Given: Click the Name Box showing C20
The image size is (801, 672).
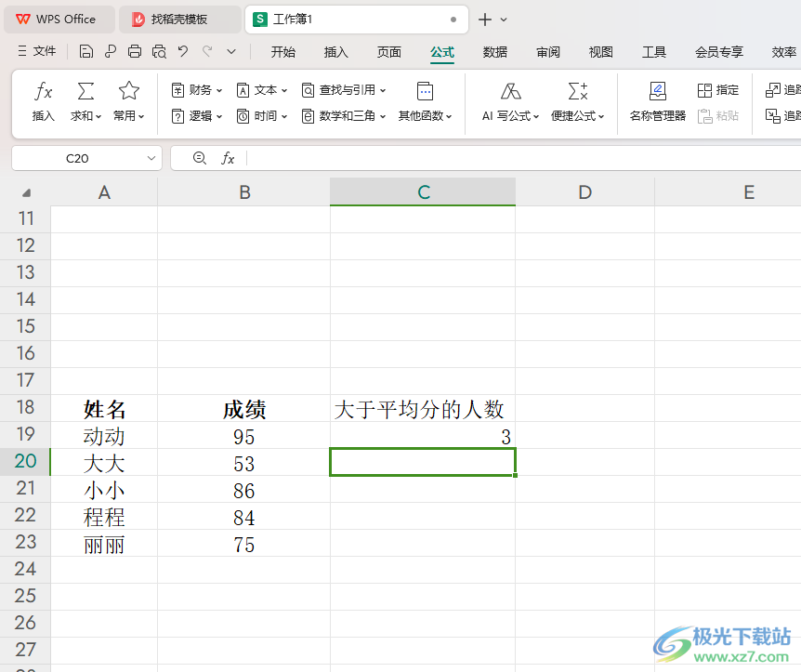Looking at the screenshot, I should [77, 158].
